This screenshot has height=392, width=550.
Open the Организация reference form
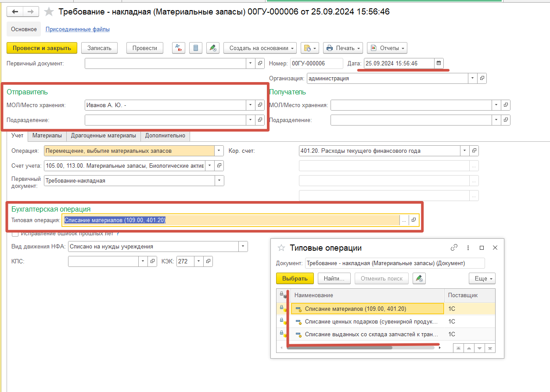[482, 79]
